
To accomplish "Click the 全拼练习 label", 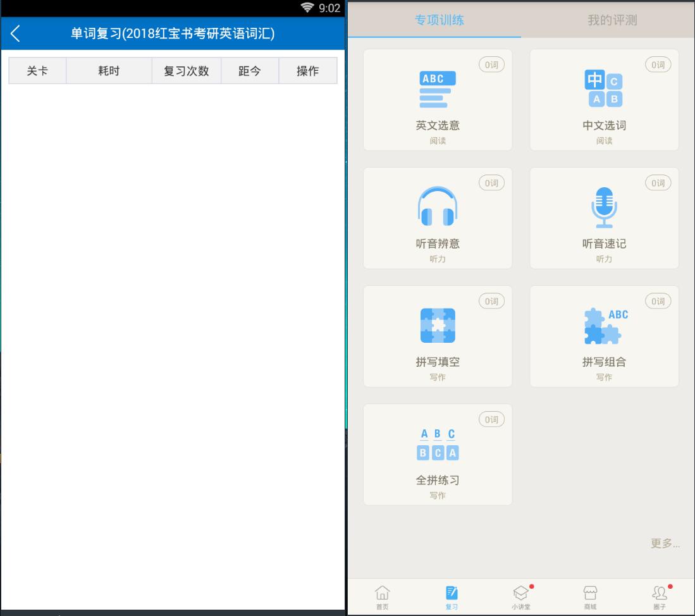I will 438,481.
